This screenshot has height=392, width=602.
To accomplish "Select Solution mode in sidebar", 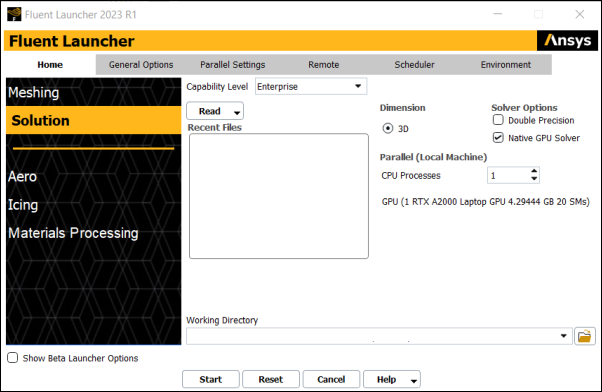I will pos(93,121).
